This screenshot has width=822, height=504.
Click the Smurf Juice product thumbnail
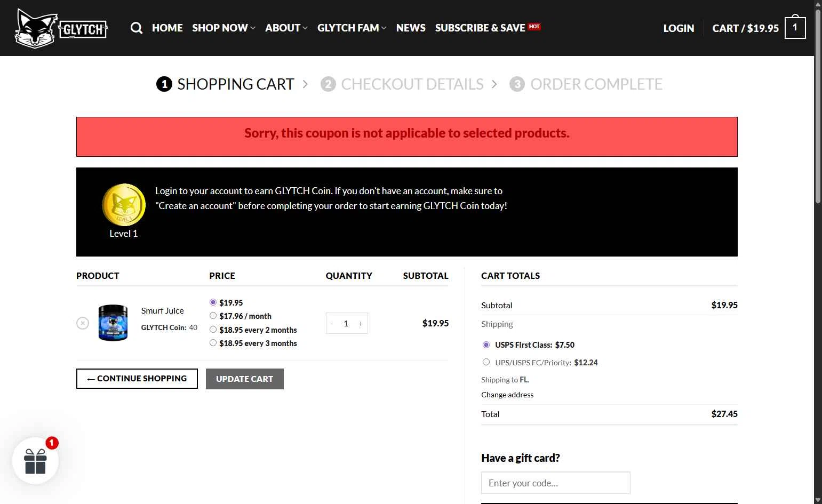113,323
